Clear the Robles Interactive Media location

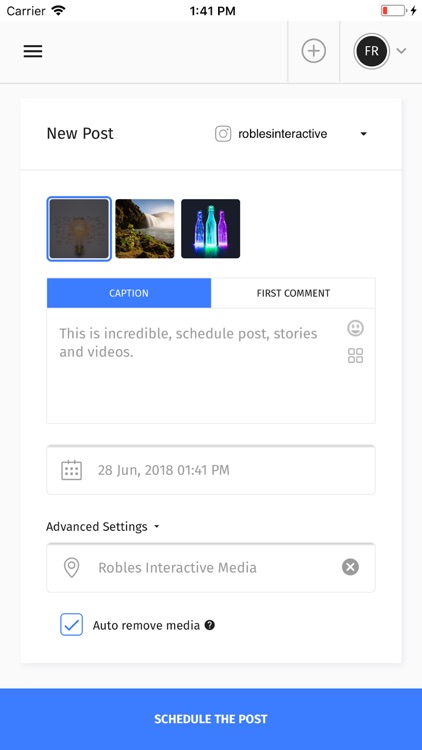tap(350, 567)
